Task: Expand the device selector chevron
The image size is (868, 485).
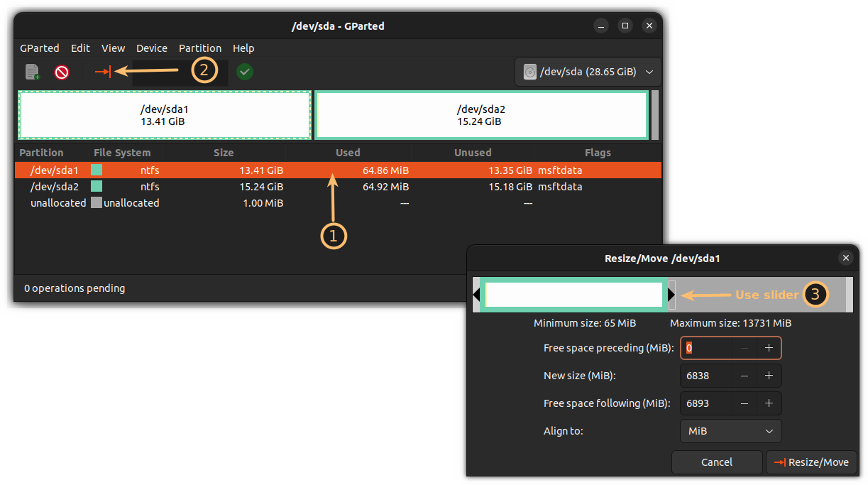Action: click(x=649, y=71)
